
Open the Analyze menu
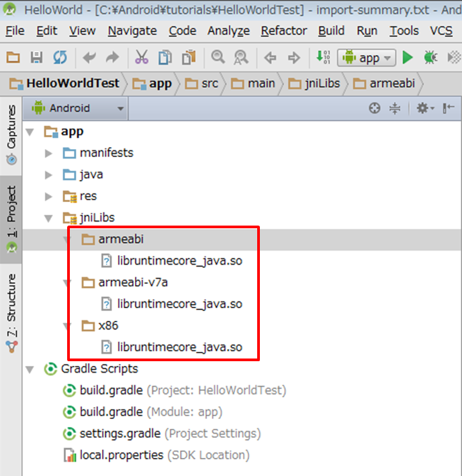point(228,31)
